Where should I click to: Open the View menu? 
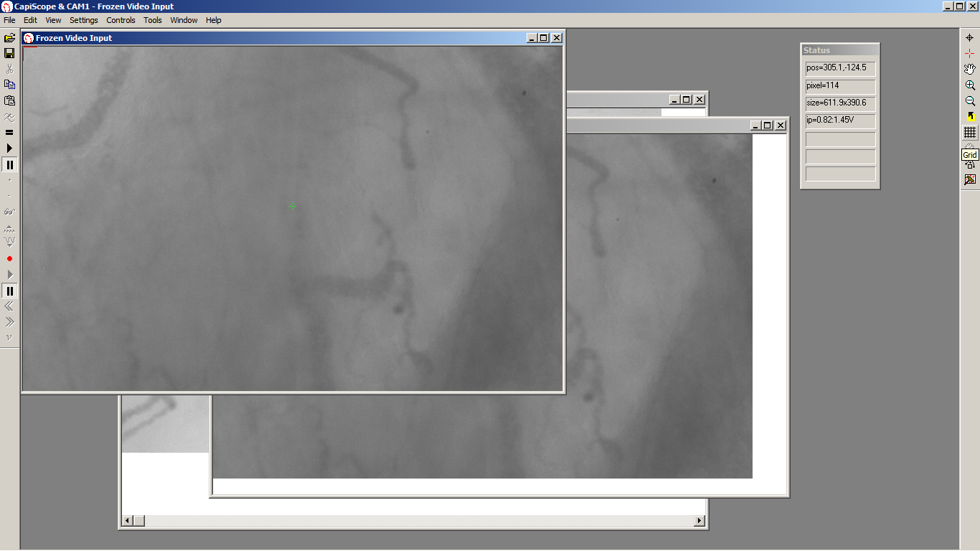click(x=53, y=20)
